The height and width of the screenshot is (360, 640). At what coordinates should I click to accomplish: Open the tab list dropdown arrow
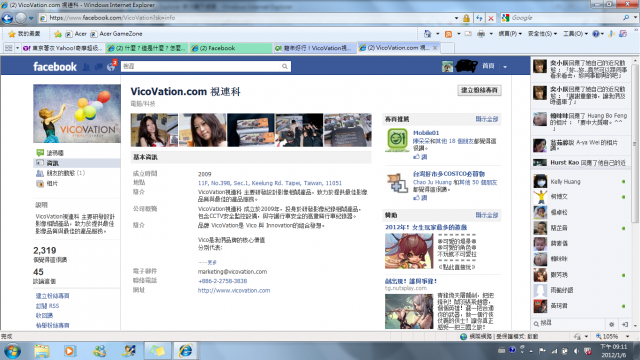[18, 48]
